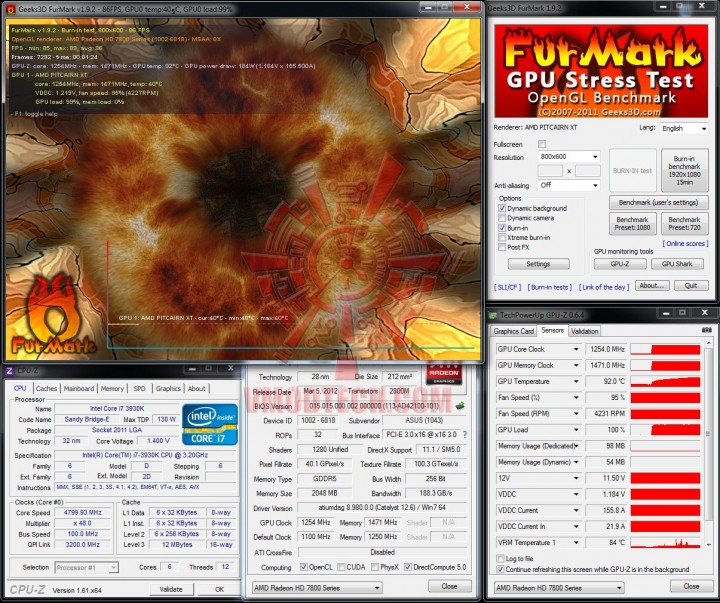Viewport: 720px width, 603px height.
Task: Open the Lang English dropdown
Action: tap(684, 129)
